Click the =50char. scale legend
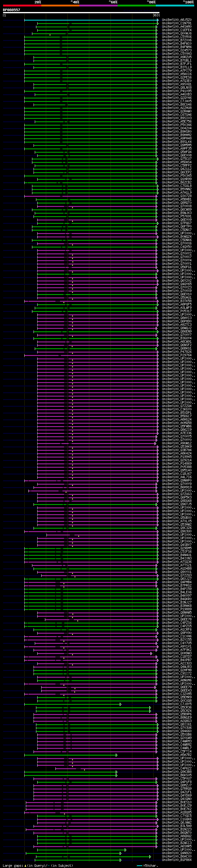 (147, 865)
